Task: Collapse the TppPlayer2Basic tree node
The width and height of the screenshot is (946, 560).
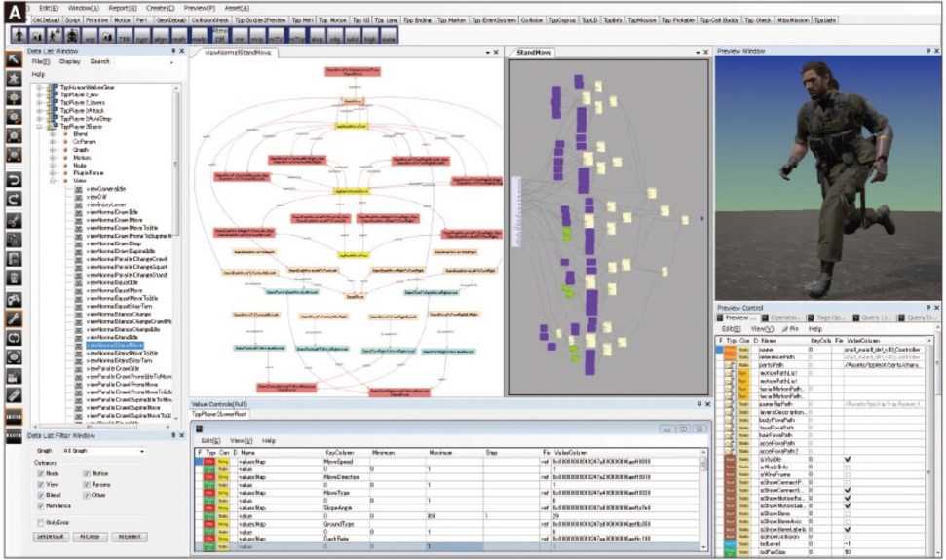Action: tap(40, 127)
